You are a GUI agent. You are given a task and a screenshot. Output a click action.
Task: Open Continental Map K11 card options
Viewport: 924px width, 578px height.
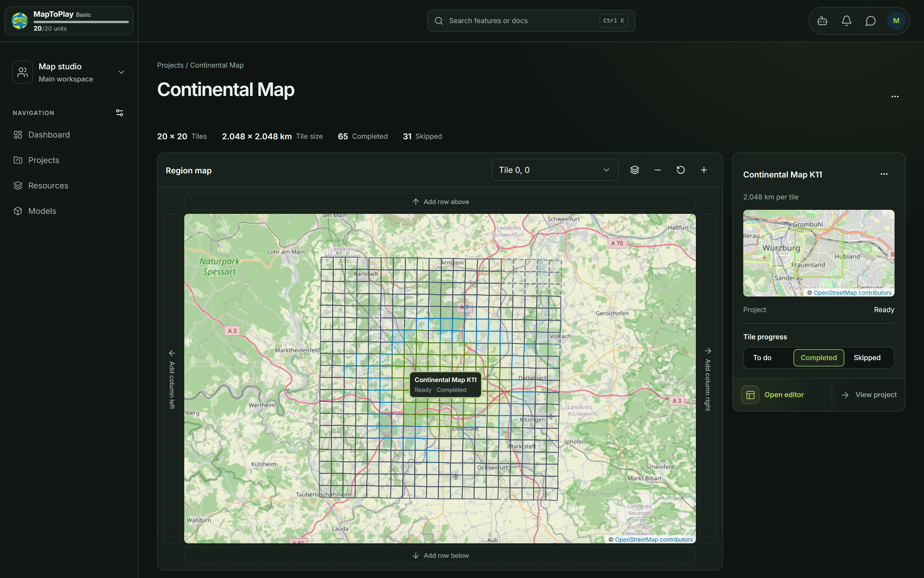coord(884,174)
